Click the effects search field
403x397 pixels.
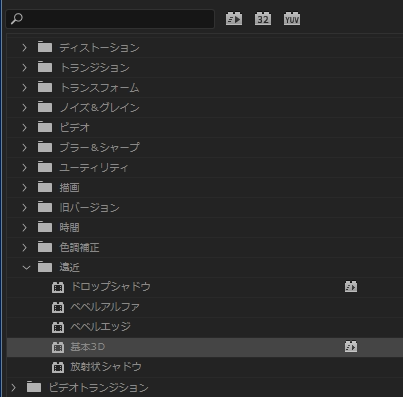(x=110, y=19)
